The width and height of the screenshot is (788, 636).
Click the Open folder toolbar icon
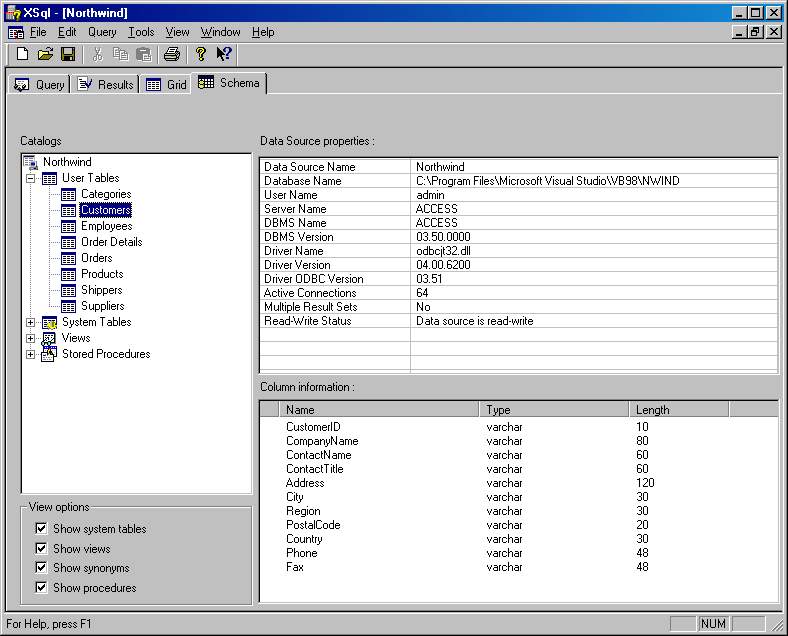[45, 54]
